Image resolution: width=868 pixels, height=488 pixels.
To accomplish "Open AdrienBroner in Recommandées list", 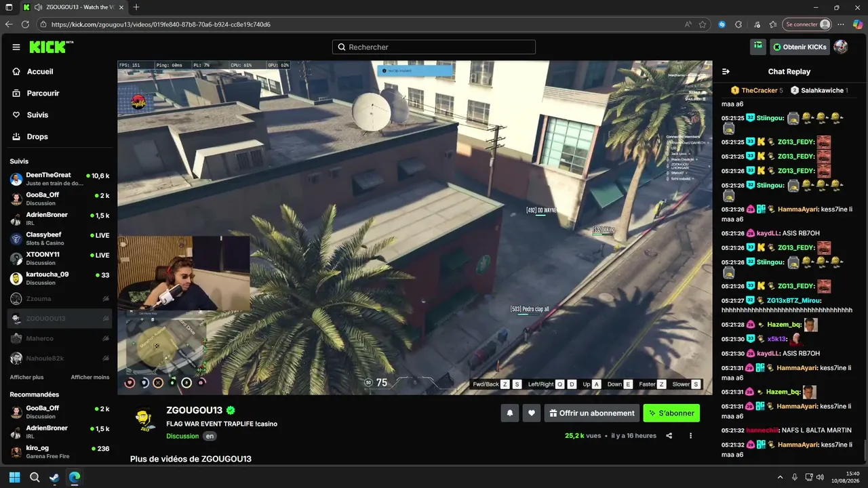I will click(60, 432).
